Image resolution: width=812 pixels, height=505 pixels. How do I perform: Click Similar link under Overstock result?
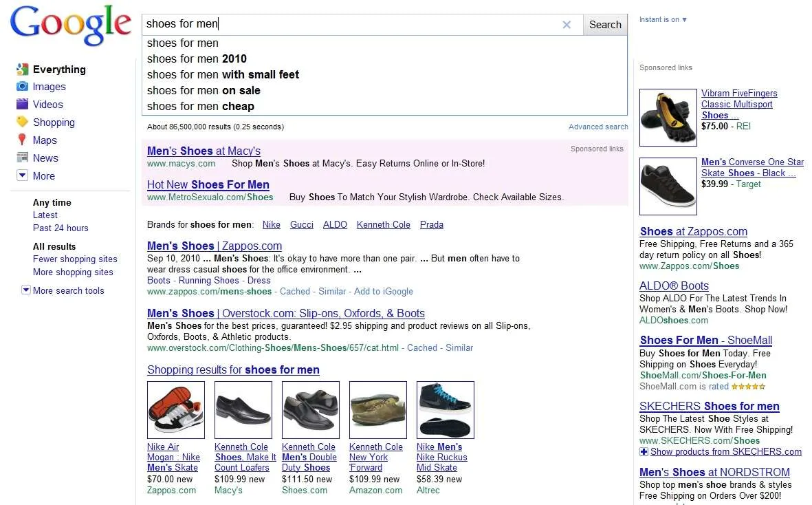(459, 348)
